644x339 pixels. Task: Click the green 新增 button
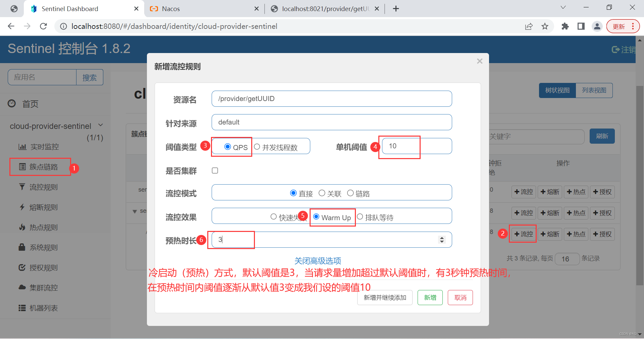click(430, 298)
